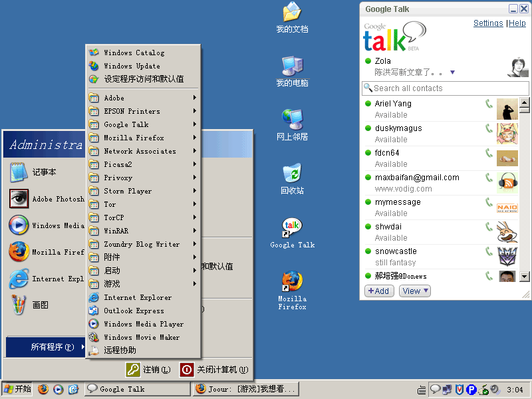
Task: Launch Windows Media Player from quick launch
Action: [x=59, y=389]
